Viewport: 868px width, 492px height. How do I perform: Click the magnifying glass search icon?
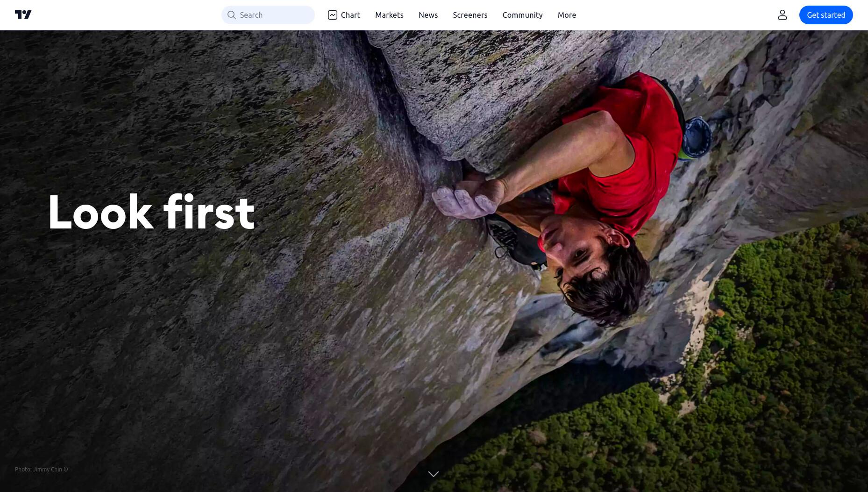click(231, 15)
